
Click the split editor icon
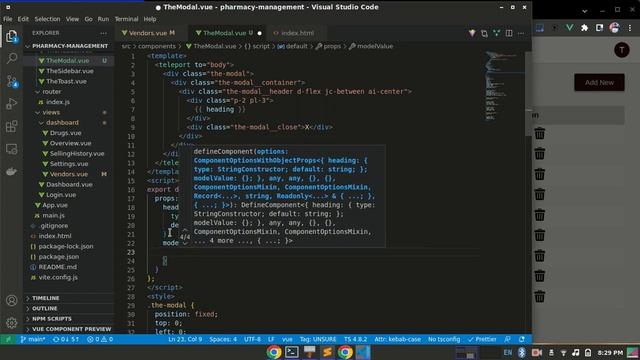(x=509, y=33)
